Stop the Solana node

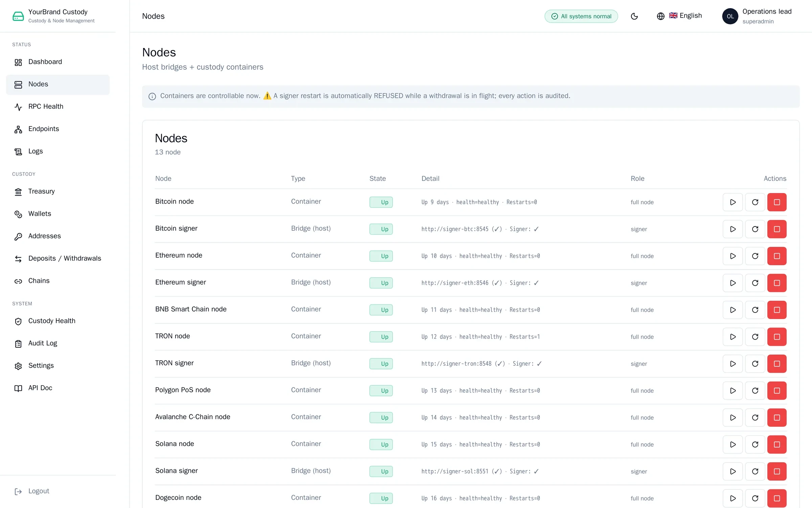pos(777,444)
